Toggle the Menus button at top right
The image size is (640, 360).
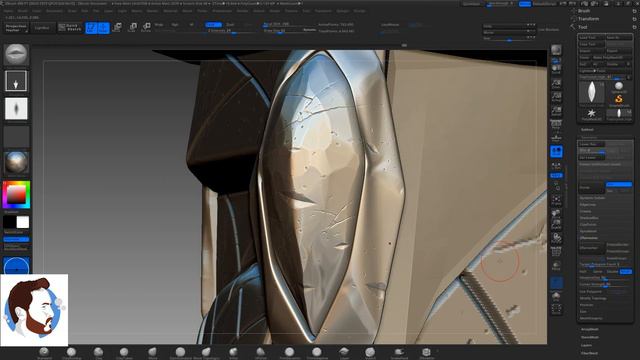coord(524,4)
